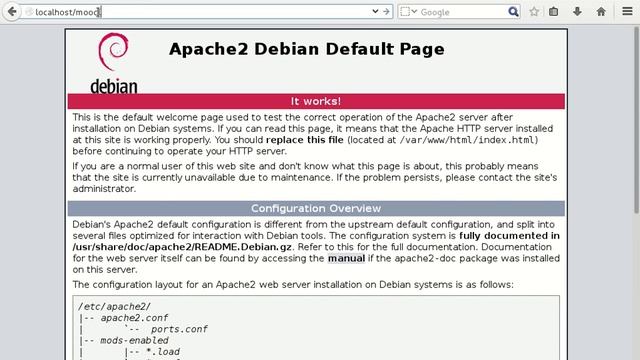
Task: Click the site identity icon in URL bar
Action: tap(29, 12)
